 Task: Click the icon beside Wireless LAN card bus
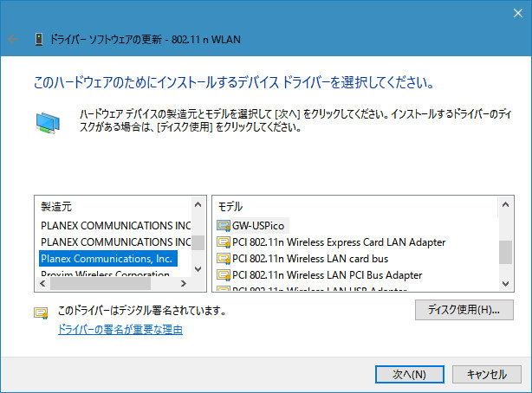pyautogui.click(x=224, y=258)
